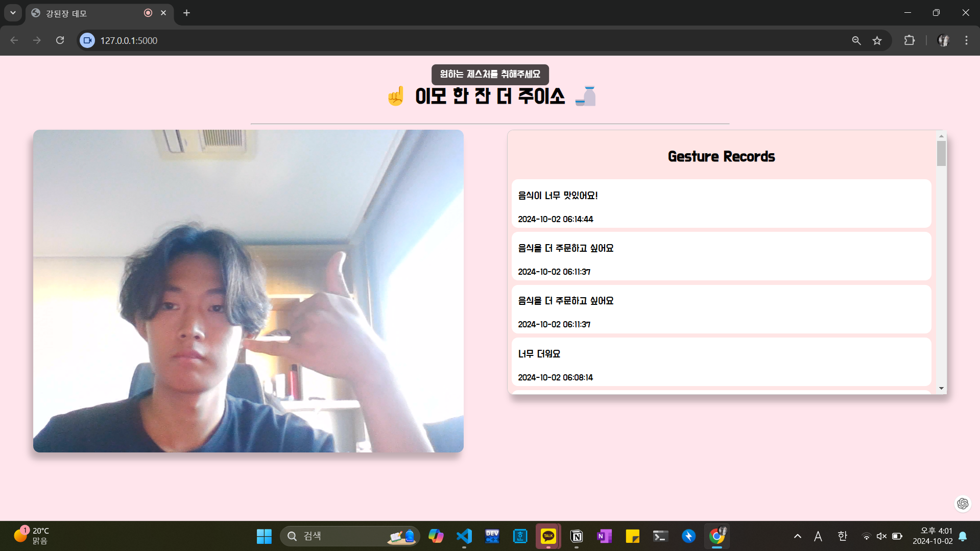Open the Wi-Fi network tray icon
The width and height of the screenshot is (980, 551).
(866, 536)
